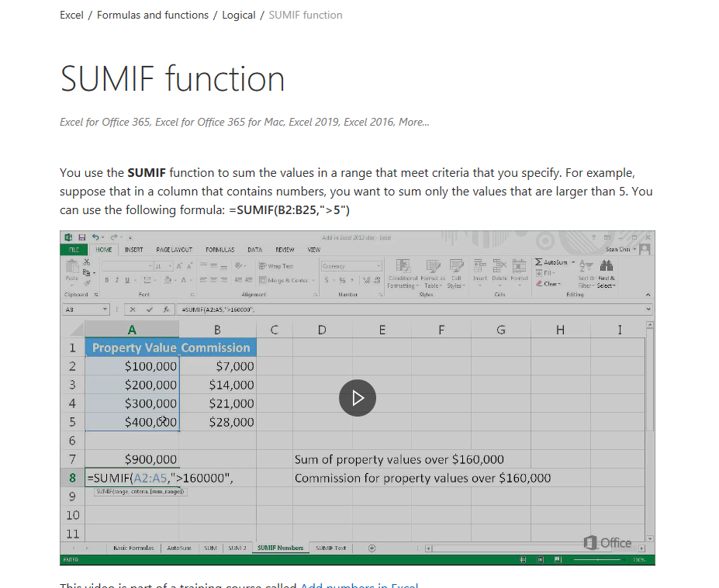
Task: Click the Copy icon in Clipboard group
Action: pos(86,272)
